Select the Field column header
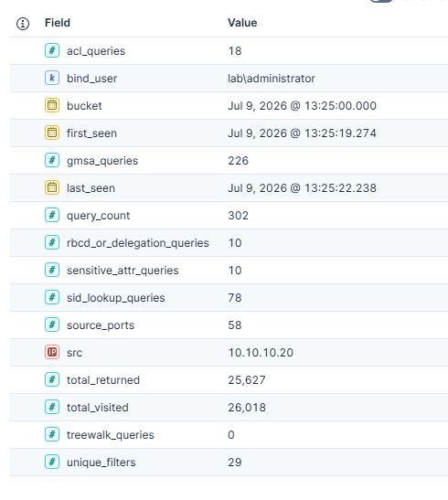Image resolution: width=448 pixels, height=500 pixels. tap(58, 23)
